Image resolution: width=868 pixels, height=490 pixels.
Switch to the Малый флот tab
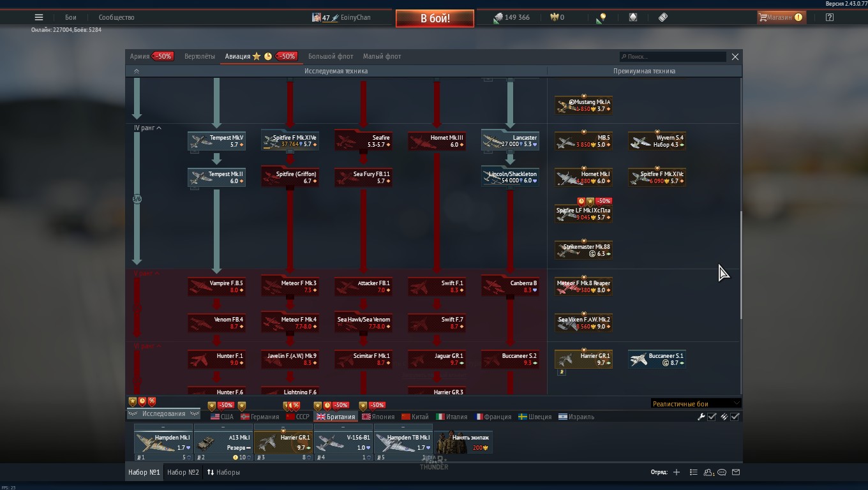tap(382, 57)
